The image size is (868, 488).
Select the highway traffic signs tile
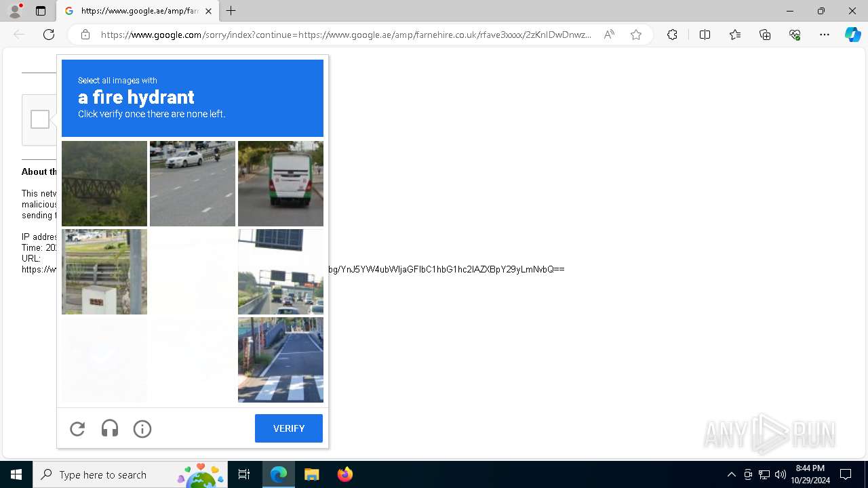pos(281,272)
